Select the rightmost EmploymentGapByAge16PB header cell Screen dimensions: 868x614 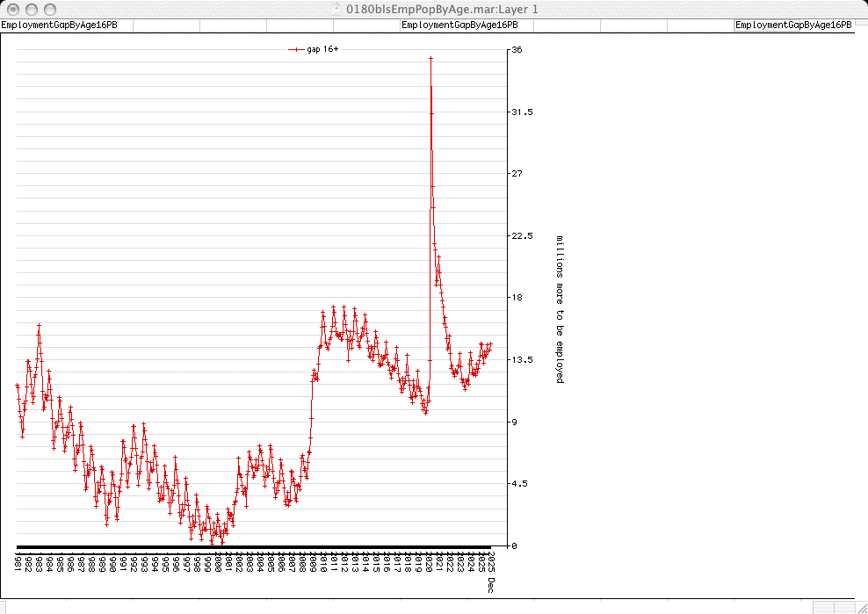click(793, 25)
